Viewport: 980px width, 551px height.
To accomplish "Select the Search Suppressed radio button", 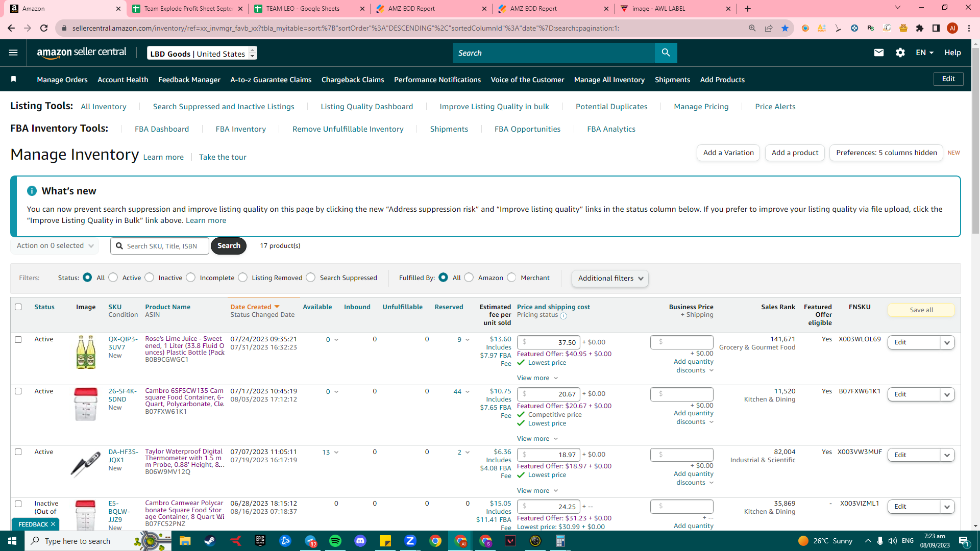I will pyautogui.click(x=311, y=278).
